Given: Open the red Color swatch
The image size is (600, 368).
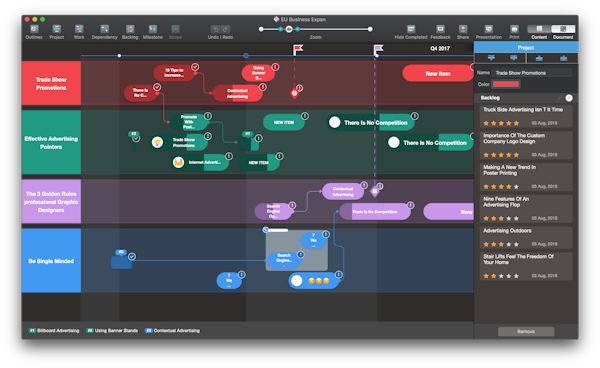Looking at the screenshot, I should coord(505,84).
